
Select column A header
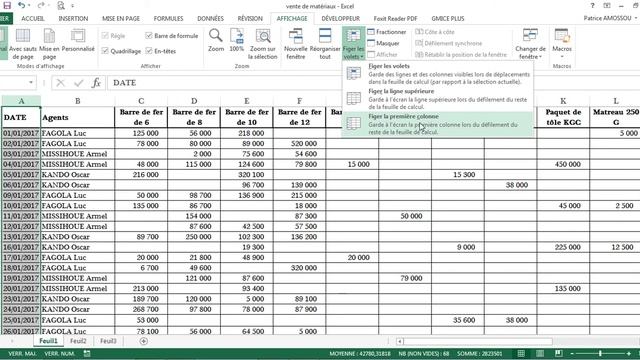tap(21, 101)
